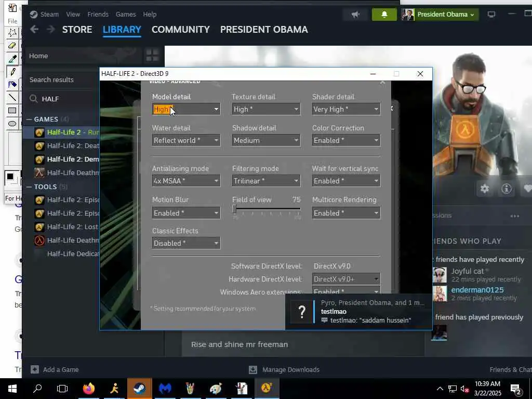Switch to the COMMUNITY tab
The image size is (532, 399).
click(180, 30)
